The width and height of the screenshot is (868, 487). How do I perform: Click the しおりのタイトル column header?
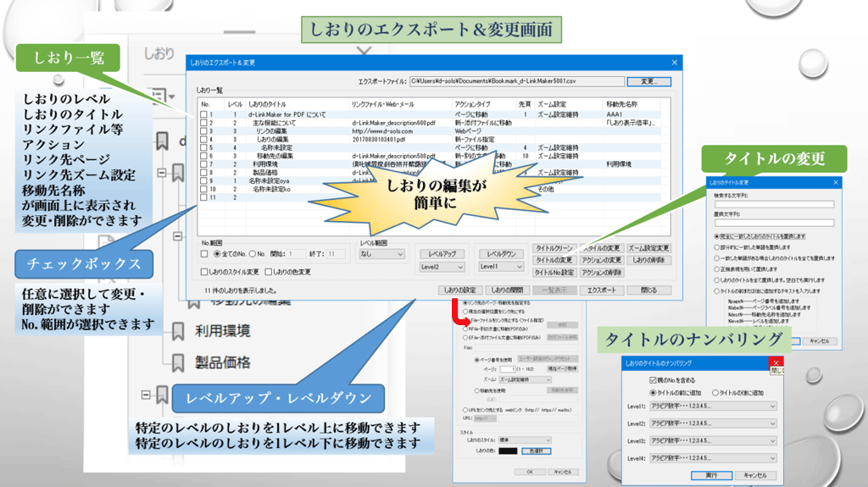(x=270, y=102)
